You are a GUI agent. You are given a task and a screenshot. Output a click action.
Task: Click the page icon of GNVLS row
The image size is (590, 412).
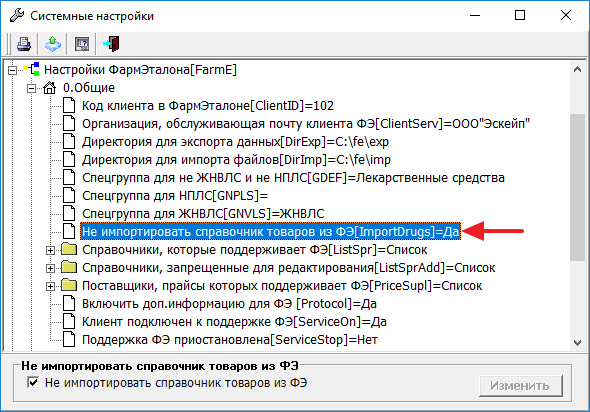coord(69,213)
